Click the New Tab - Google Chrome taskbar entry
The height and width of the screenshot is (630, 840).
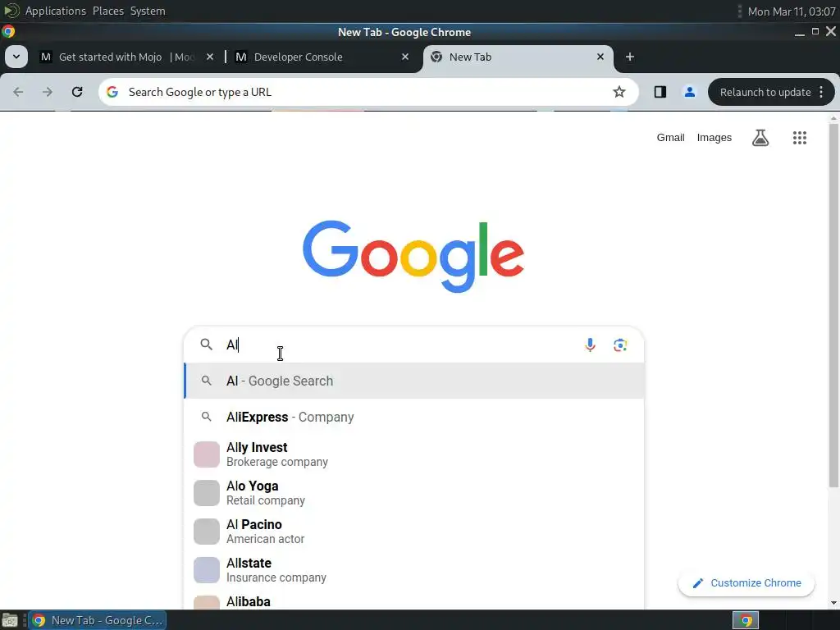click(x=97, y=620)
